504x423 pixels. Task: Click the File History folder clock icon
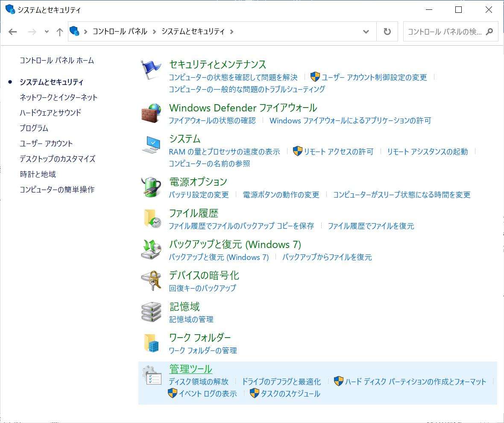tap(152, 219)
